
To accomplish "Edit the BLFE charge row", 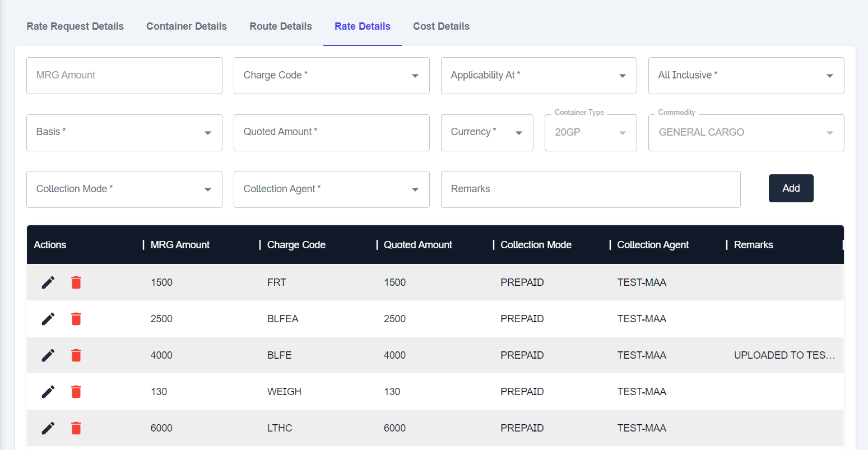I will 48,355.
